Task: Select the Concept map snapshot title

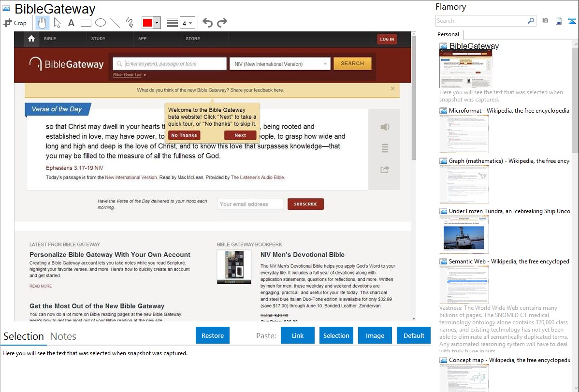Action: 509,360
